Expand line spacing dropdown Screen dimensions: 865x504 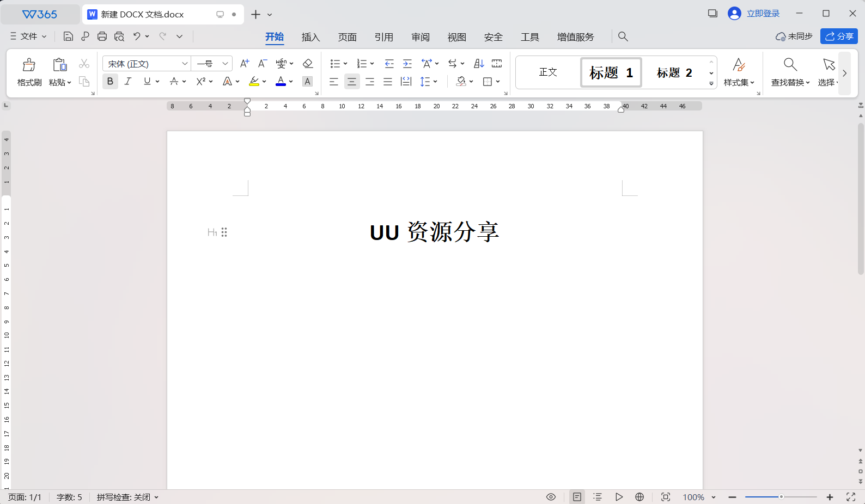(x=436, y=82)
